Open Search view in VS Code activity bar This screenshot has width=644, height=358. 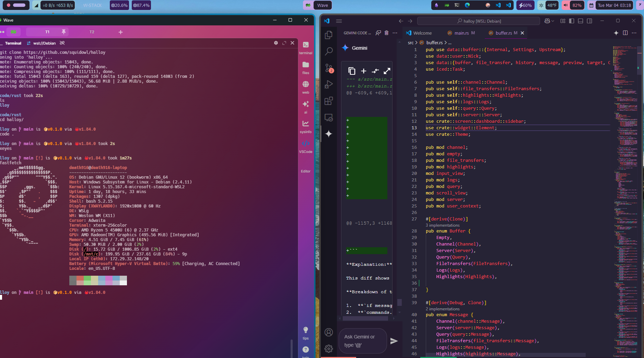(x=329, y=51)
